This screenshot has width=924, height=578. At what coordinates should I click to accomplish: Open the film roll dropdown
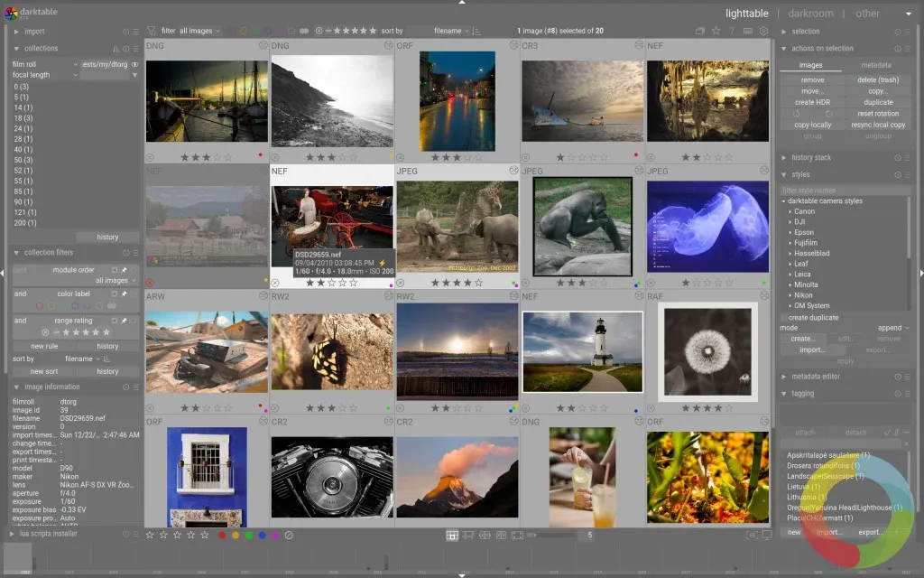pyautogui.click(x=45, y=64)
